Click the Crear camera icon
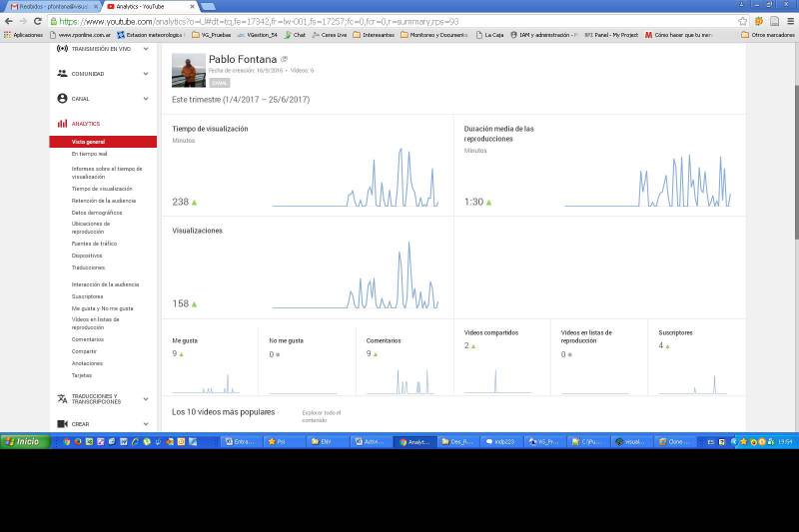Viewport: 799px width, 532px height. click(62, 423)
